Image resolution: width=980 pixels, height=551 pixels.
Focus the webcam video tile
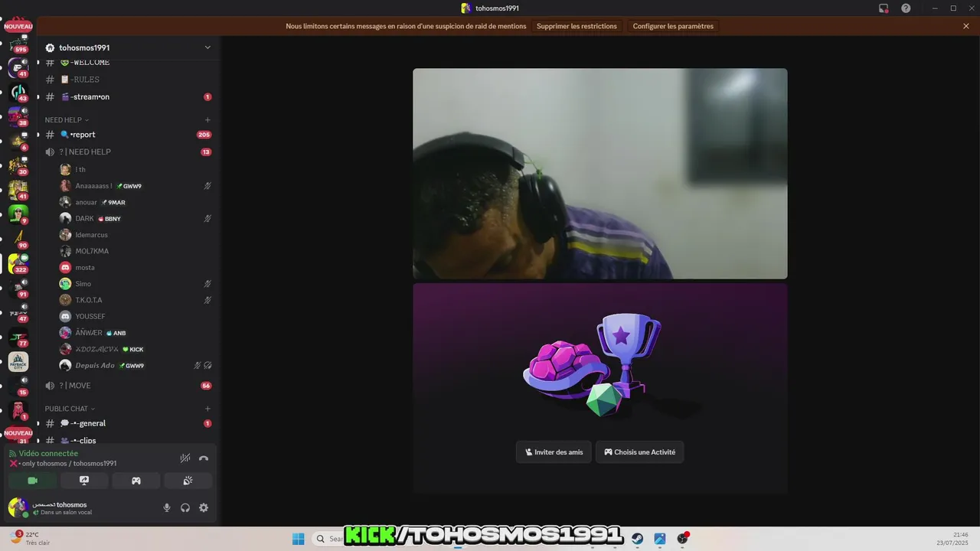[x=600, y=174]
